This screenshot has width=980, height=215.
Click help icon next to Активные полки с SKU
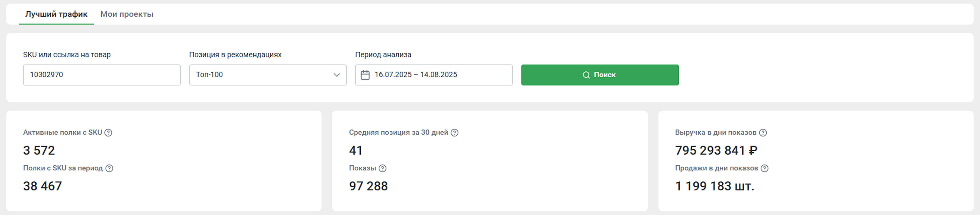[109, 133]
